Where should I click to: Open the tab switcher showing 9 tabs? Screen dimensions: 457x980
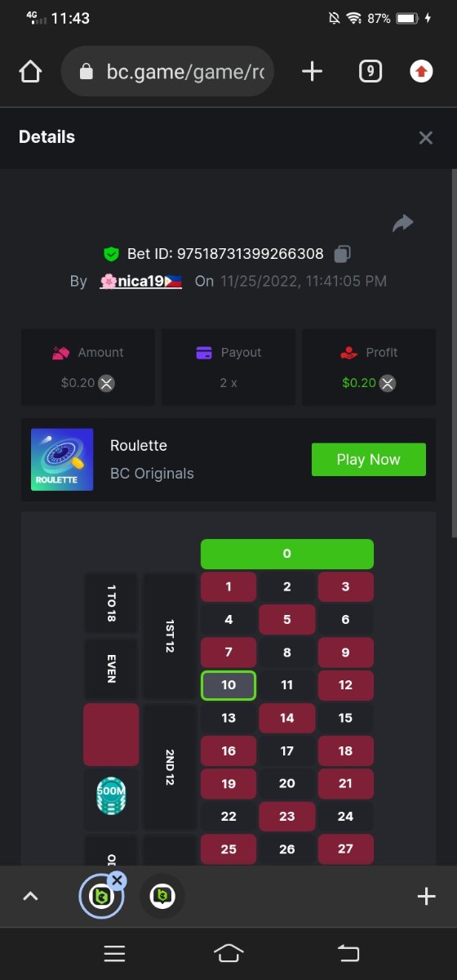coord(370,72)
